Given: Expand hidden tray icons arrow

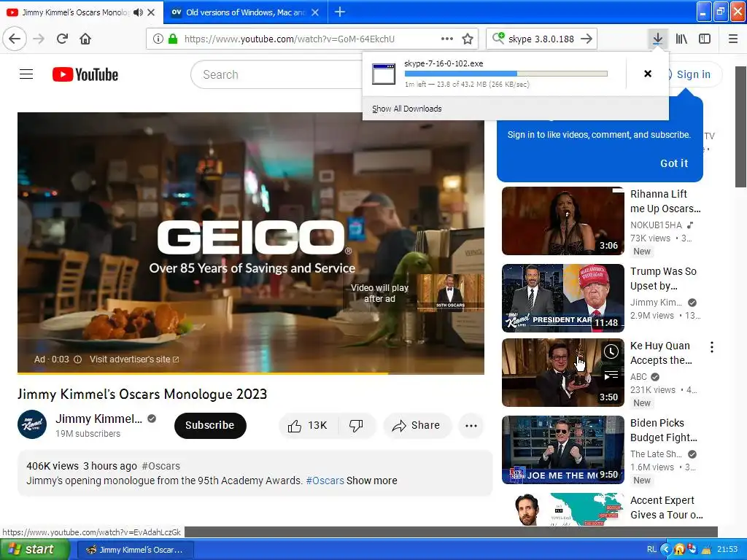Looking at the screenshot, I should tap(665, 550).
